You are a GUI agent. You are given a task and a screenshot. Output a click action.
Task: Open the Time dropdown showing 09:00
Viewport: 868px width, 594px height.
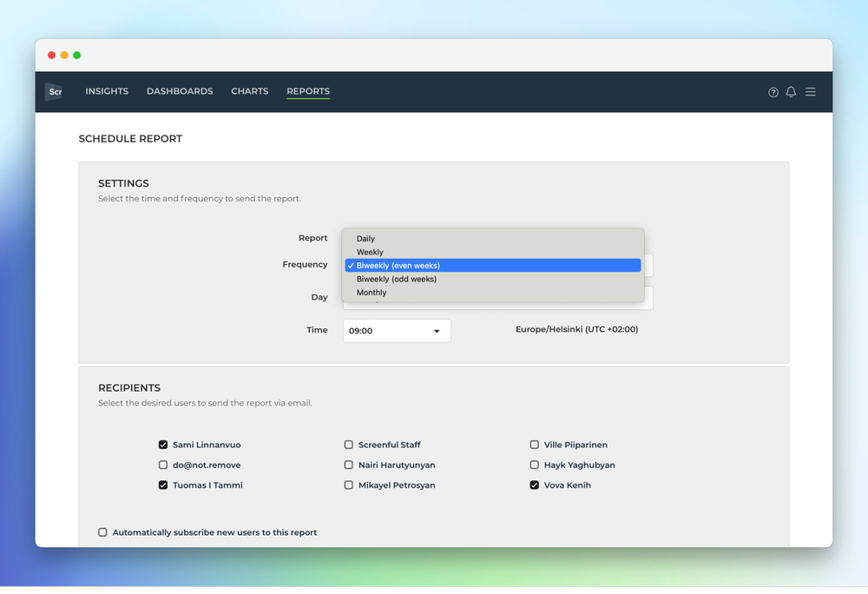397,331
